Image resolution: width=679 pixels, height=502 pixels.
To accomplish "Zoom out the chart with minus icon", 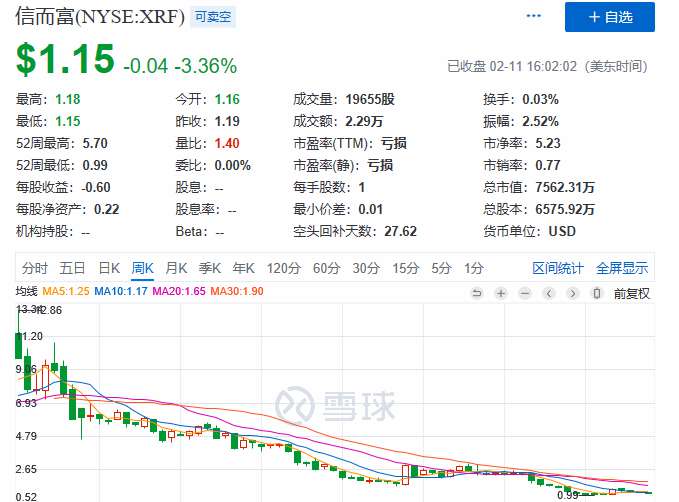I will pos(524,293).
